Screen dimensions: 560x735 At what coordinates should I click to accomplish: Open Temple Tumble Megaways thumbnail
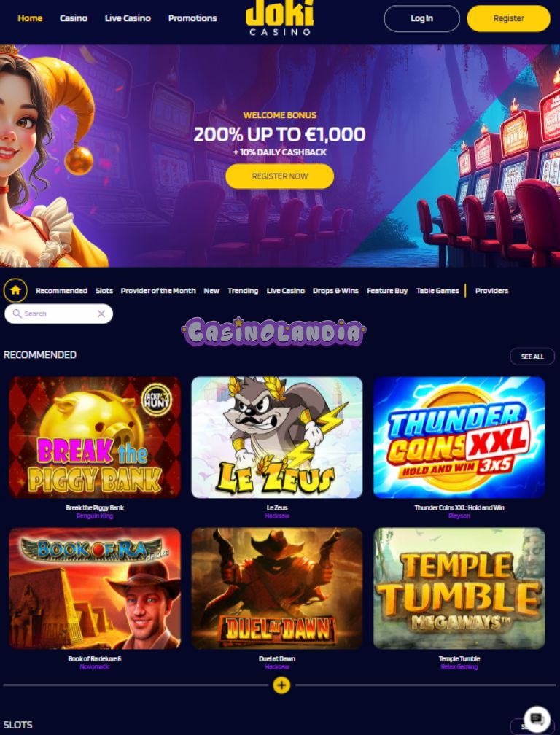tap(459, 588)
